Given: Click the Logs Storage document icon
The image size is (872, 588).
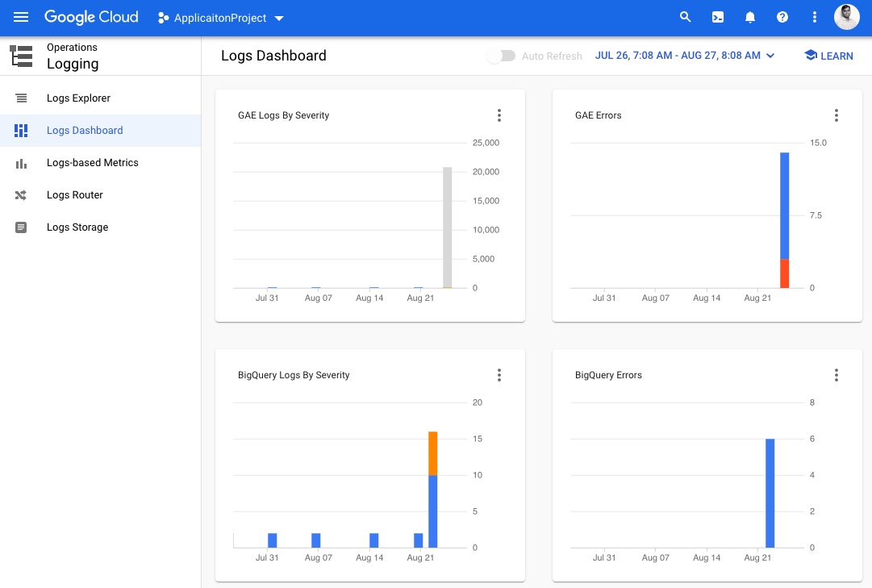Looking at the screenshot, I should coord(21,227).
